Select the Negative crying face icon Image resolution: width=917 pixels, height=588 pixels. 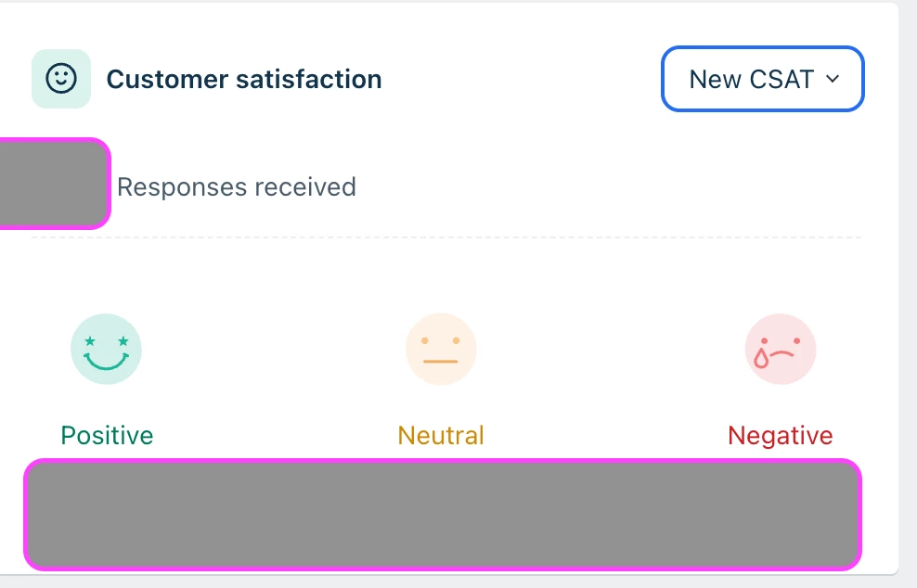coord(781,349)
